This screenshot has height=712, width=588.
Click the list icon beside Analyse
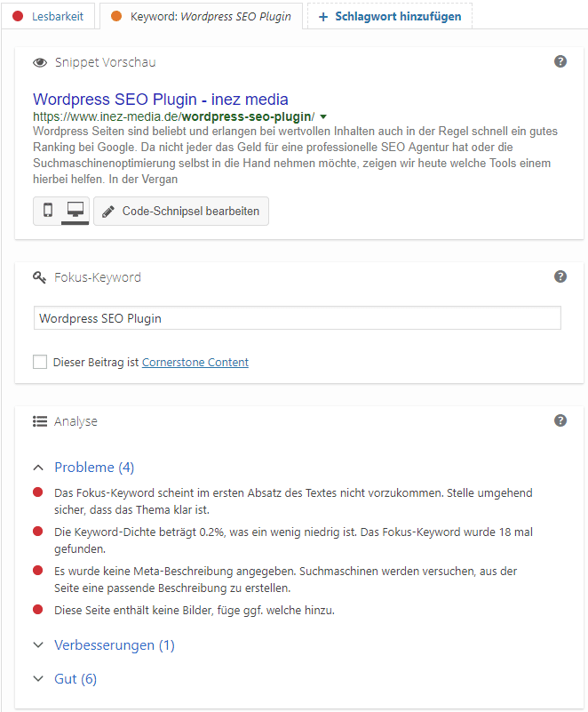(40, 420)
